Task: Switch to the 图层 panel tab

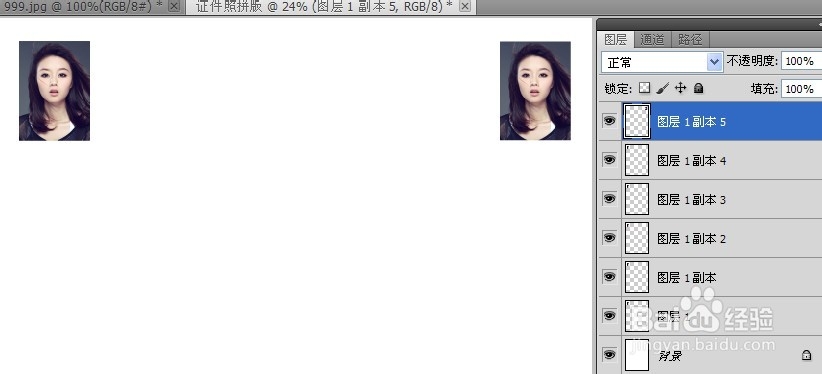Action: (615, 39)
